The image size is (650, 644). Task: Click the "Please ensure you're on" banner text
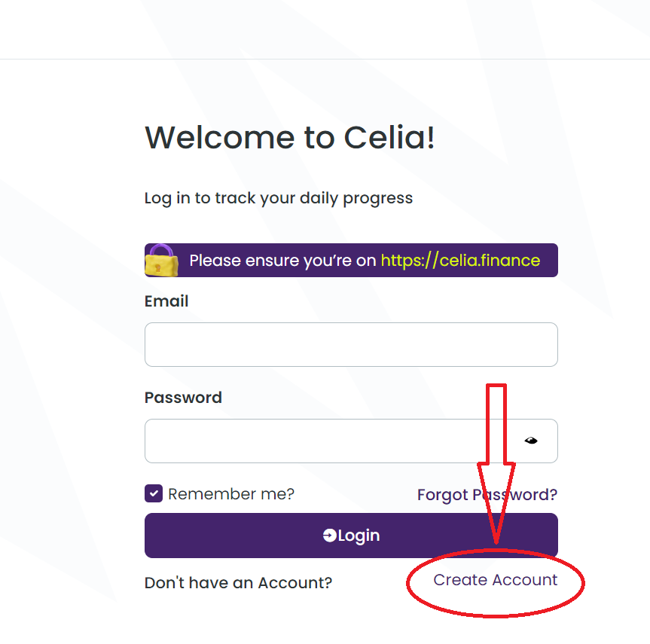(x=282, y=261)
